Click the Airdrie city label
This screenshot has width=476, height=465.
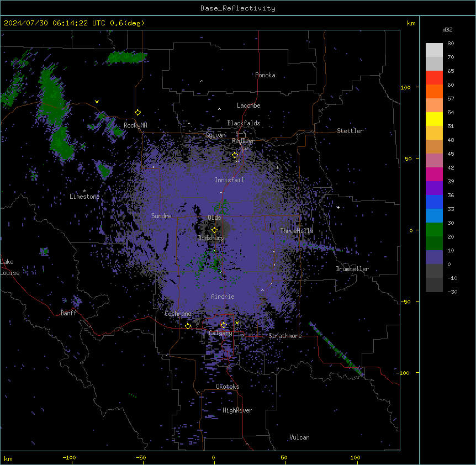223,297
